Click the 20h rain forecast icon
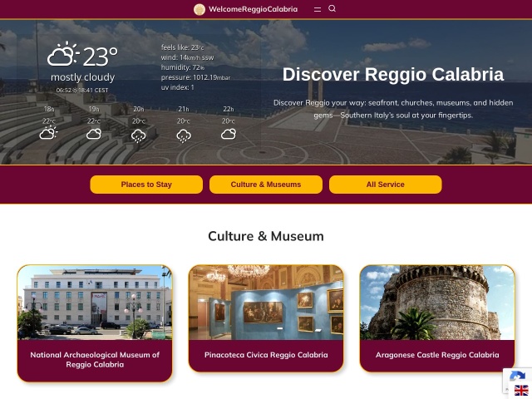The height and width of the screenshot is (399, 532). coord(139,136)
